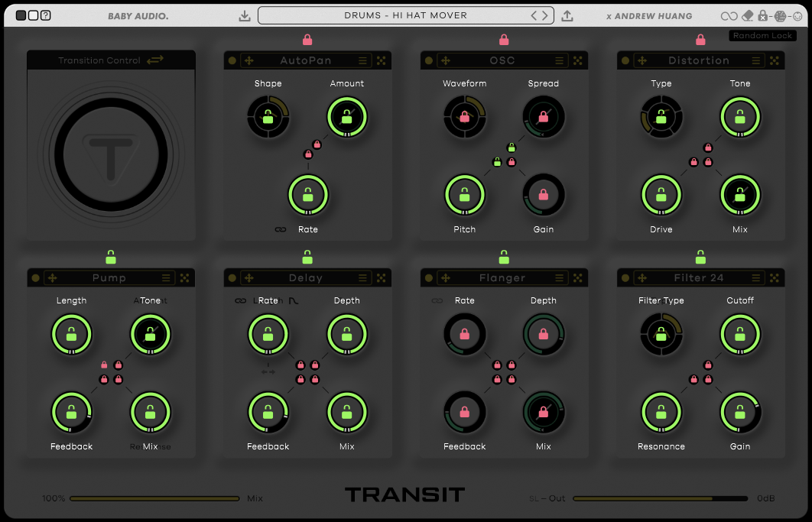The image size is (812, 522).
Task: Click the power LED dot in Delay header
Action: coord(232,277)
